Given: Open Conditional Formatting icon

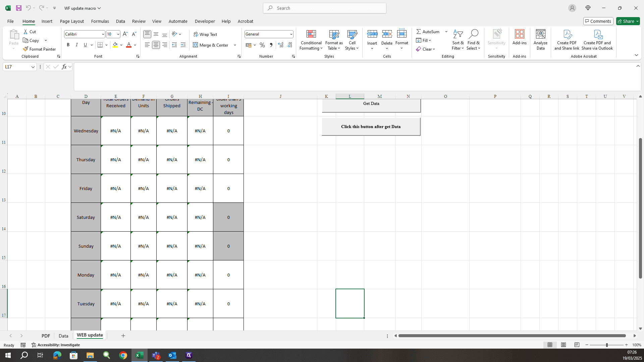Looking at the screenshot, I should 311,34.
